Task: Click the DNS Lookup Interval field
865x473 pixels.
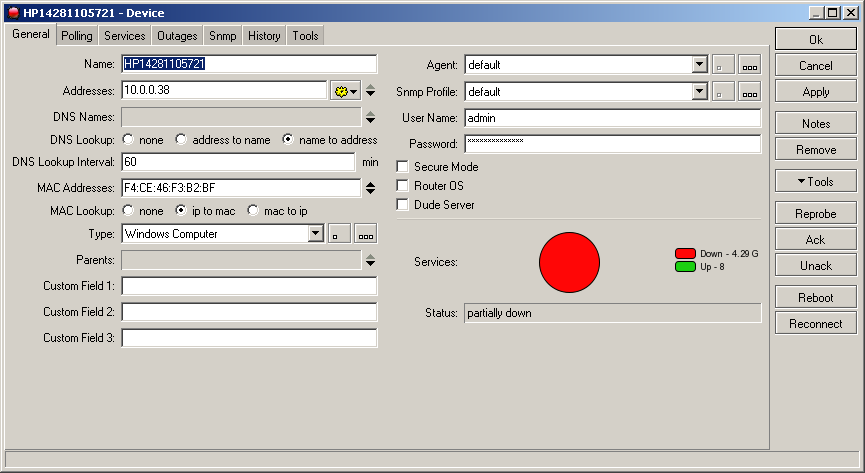Action: point(238,162)
